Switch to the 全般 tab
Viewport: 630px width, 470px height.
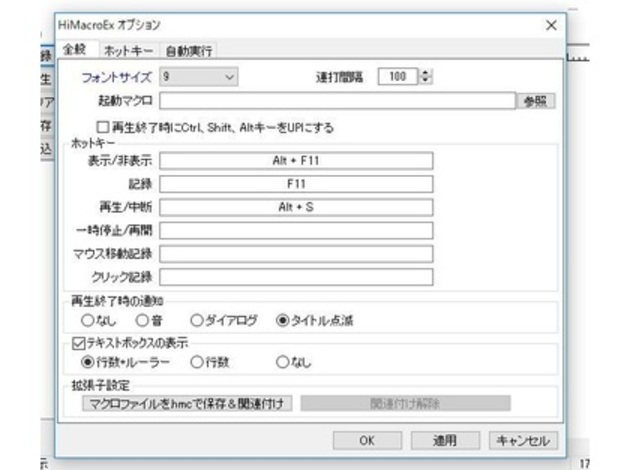click(x=76, y=49)
